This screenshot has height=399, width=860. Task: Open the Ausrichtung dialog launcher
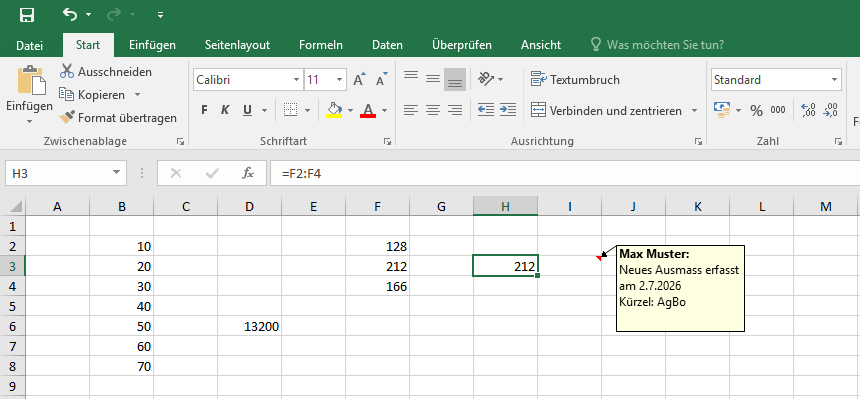(x=698, y=142)
